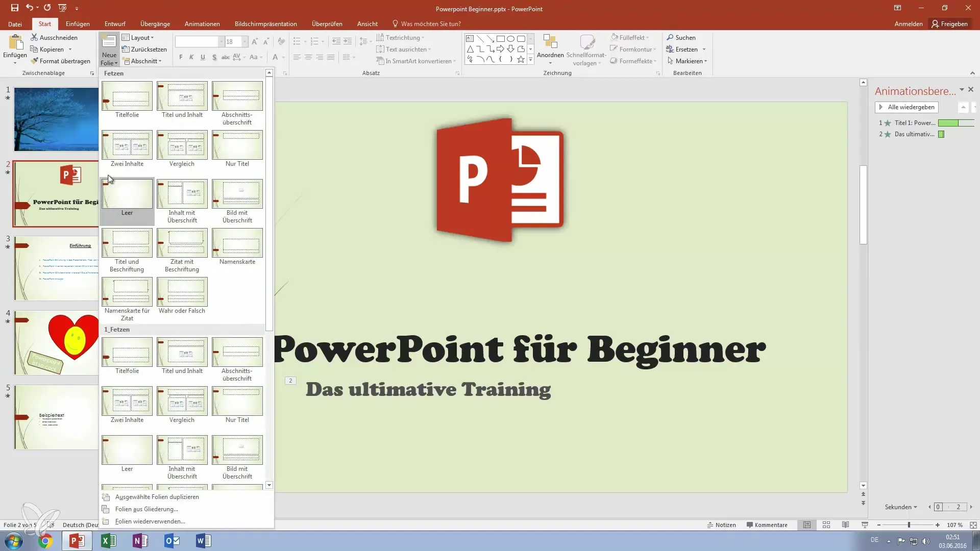The width and height of the screenshot is (980, 551).
Task: Open the Markieren dropdown
Action: (687, 61)
